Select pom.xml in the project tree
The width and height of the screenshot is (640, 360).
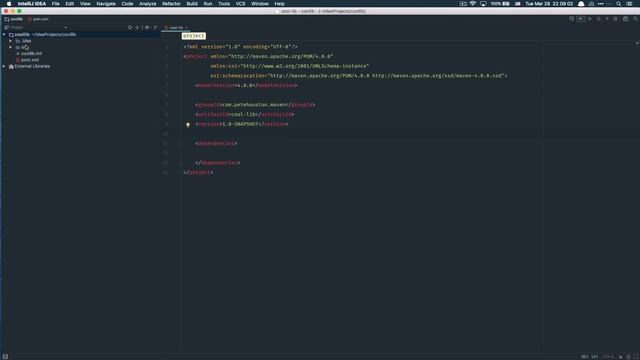[x=27, y=60]
